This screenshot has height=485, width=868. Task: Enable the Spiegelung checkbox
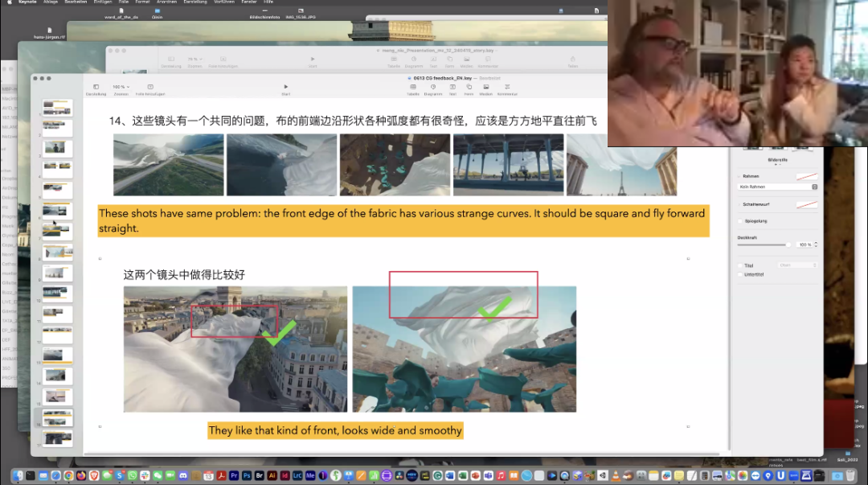740,221
